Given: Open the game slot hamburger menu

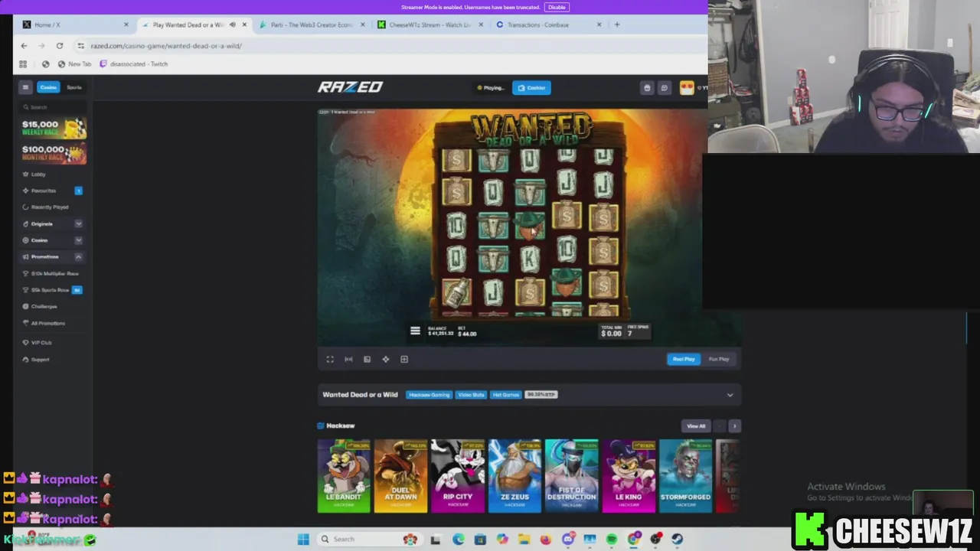Looking at the screenshot, I should point(415,331).
